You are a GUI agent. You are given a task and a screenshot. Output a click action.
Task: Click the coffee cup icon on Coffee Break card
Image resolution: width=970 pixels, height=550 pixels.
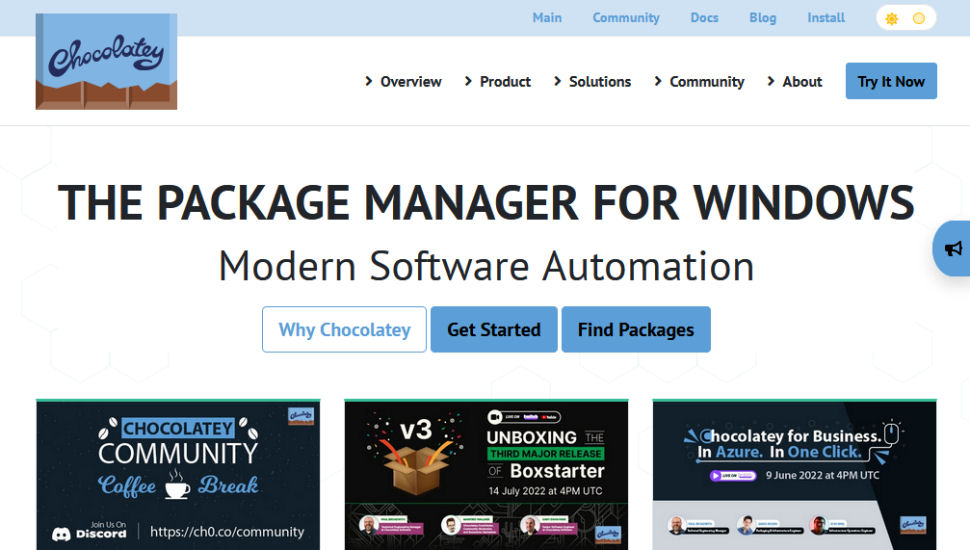pyautogui.click(x=177, y=484)
